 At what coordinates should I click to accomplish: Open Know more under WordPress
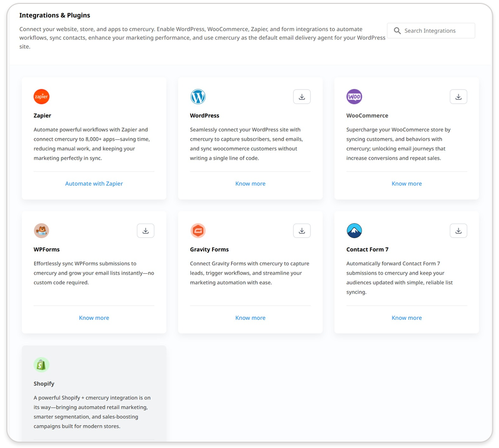(250, 184)
